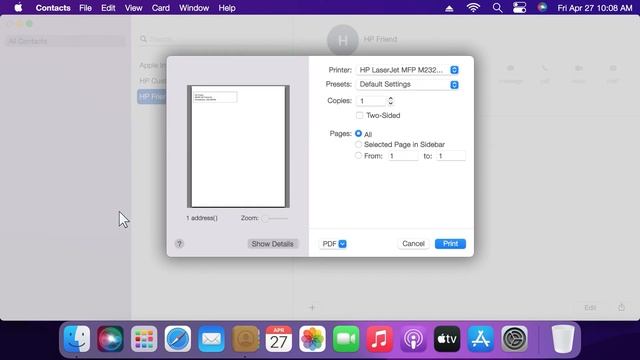Screen dimensions: 640x360
Task: Open print help question mark
Action: click(x=179, y=244)
